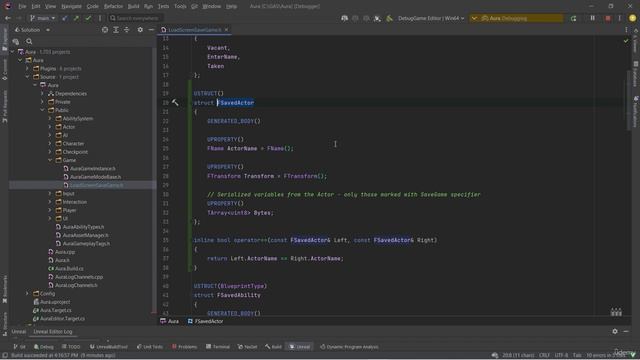Collapse the Game folder
The image size is (640, 360).
point(50,160)
